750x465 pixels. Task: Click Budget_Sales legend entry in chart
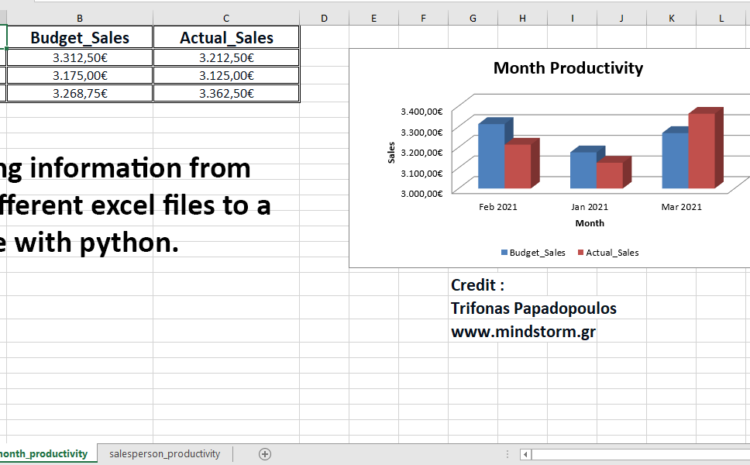click(x=533, y=253)
